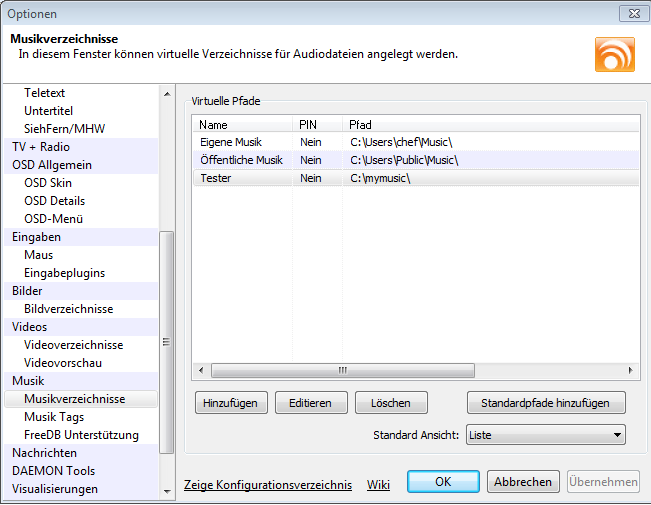Click the horizontal scrollbar right arrow
This screenshot has width=651, height=505.
tap(632, 369)
